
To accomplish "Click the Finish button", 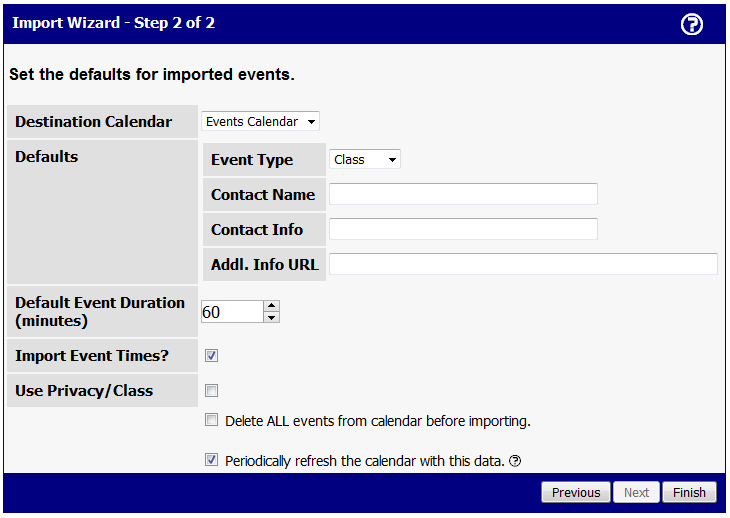I will [x=689, y=492].
